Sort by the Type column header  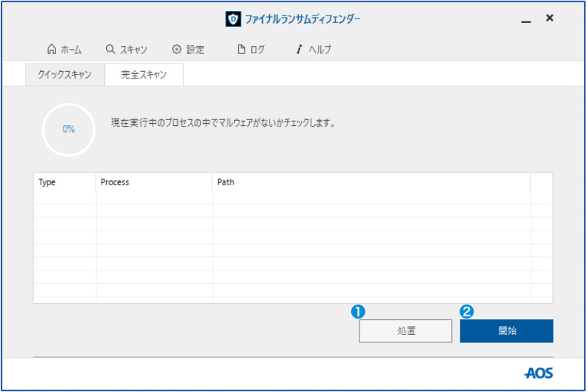64,182
